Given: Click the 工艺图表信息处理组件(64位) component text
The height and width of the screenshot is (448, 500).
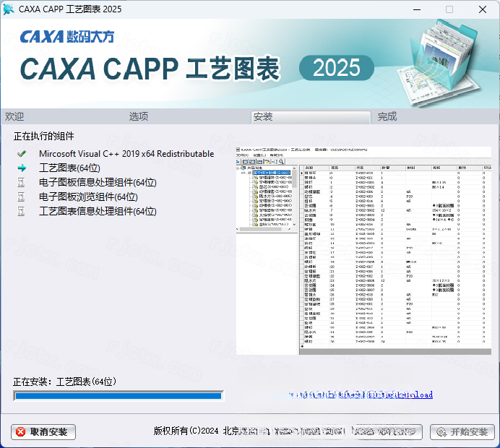Looking at the screenshot, I should coord(98,211).
